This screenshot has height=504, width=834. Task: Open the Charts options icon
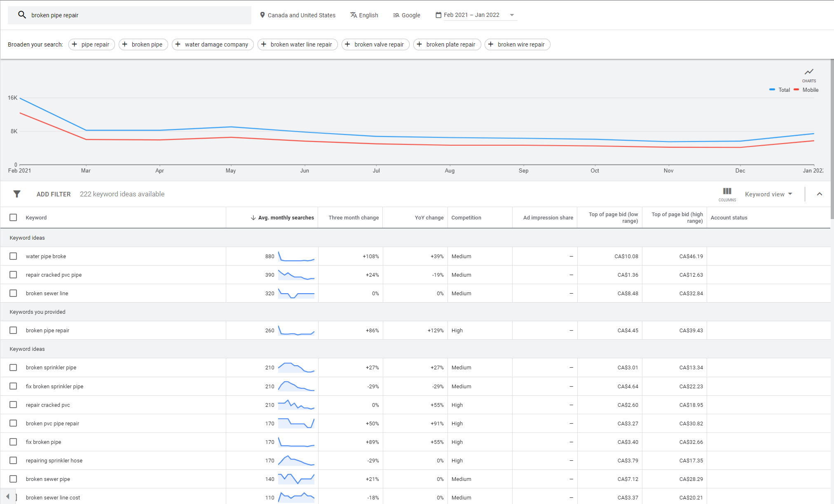click(809, 72)
